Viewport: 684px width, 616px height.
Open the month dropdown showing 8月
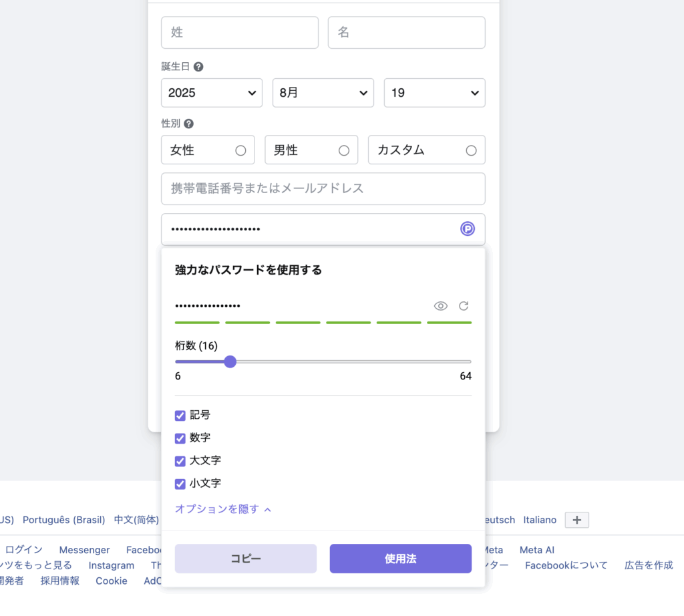[x=323, y=93]
